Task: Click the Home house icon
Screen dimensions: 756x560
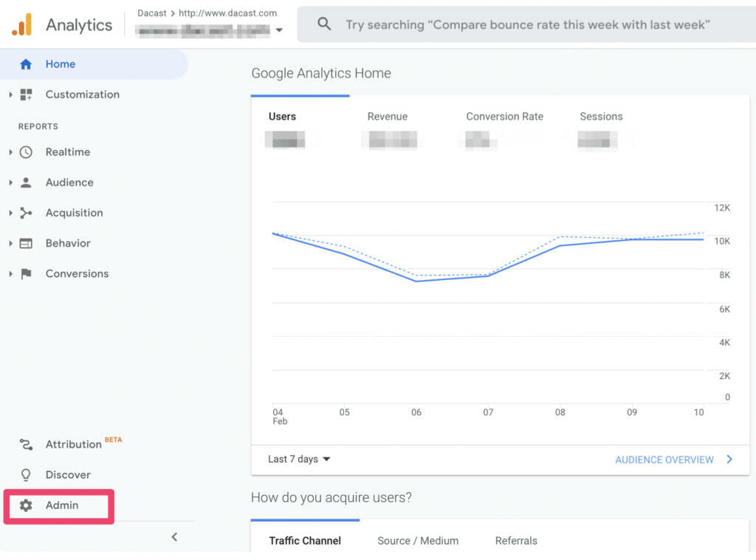Action: (x=26, y=64)
